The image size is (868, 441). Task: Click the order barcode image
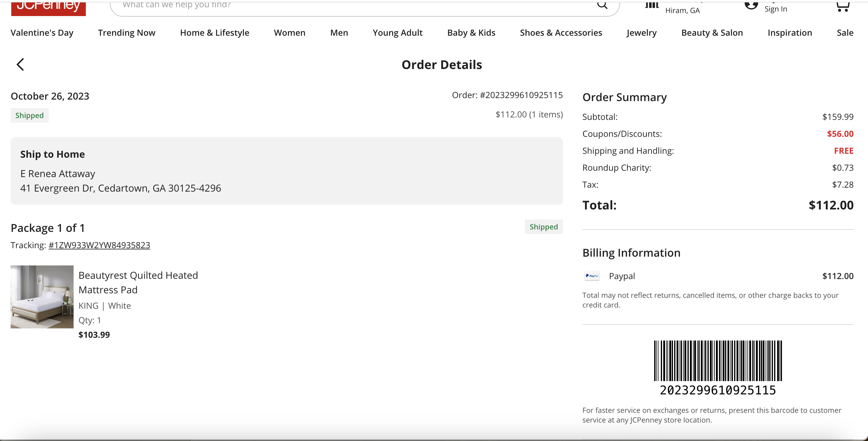click(x=718, y=360)
